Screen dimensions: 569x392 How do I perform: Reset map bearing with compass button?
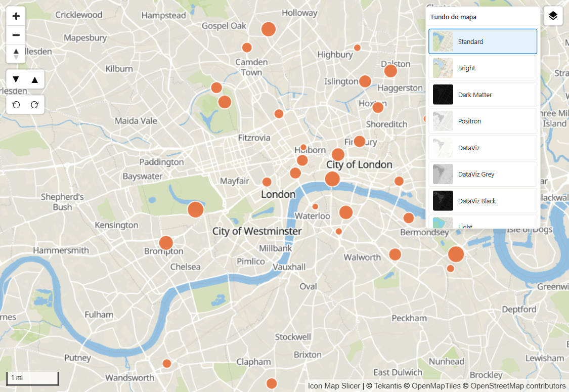16,54
